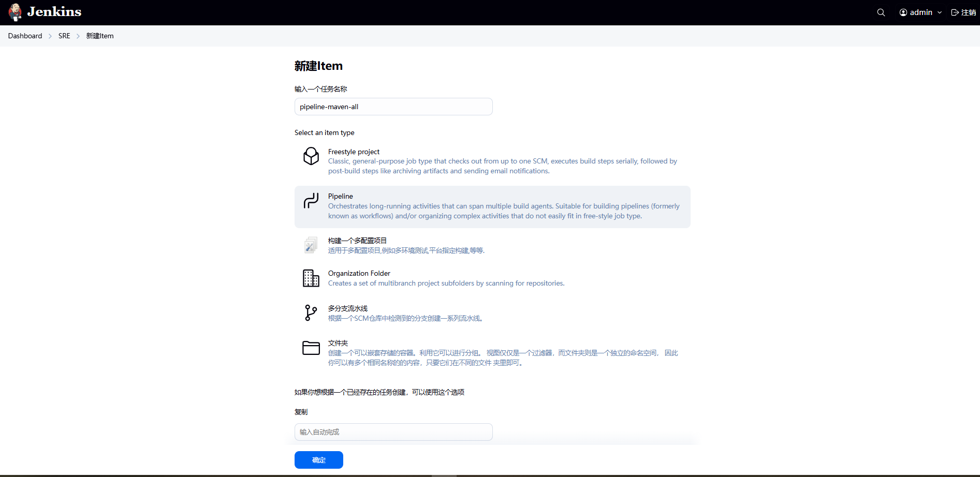Viewport: 980px width, 477px height.
Task: Click the Pipeline pipe icon
Action: coord(311,201)
